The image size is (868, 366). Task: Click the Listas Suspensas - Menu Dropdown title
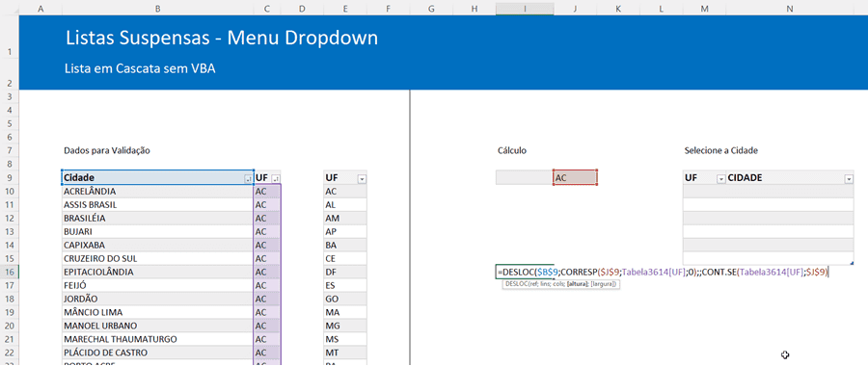point(222,38)
